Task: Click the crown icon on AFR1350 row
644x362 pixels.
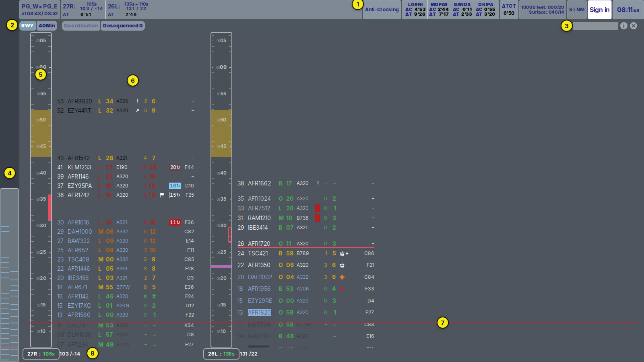Action: [342, 265]
